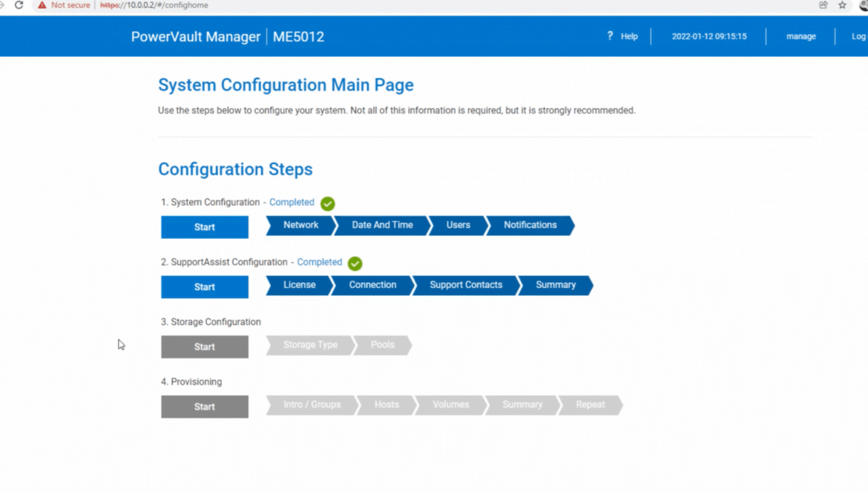Image resolution: width=868 pixels, height=492 pixels.
Task: Click the PowerVault Manager title
Action: tap(195, 36)
